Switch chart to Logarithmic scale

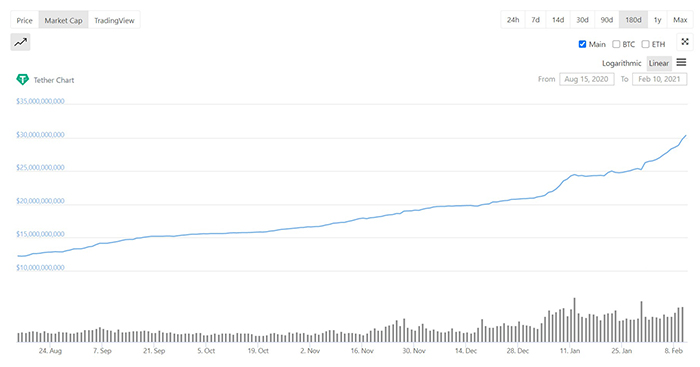tap(621, 63)
